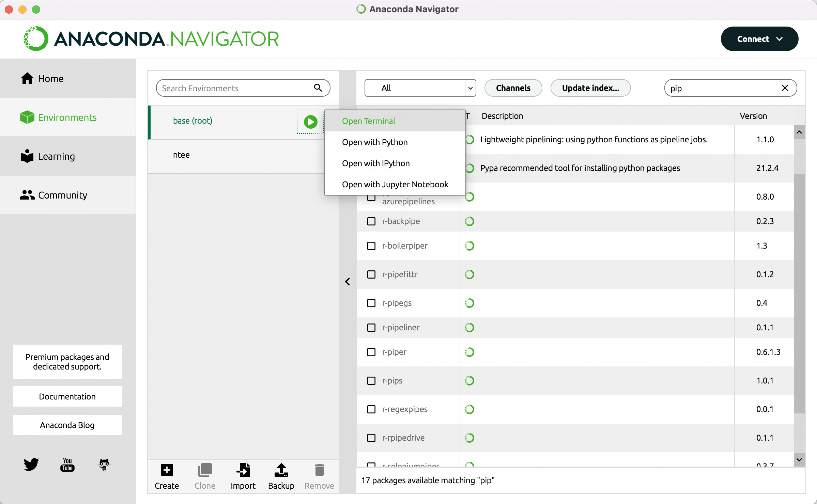Check the r-pips package checkbox
Viewport: 817px width, 504px height.
coord(371,381)
